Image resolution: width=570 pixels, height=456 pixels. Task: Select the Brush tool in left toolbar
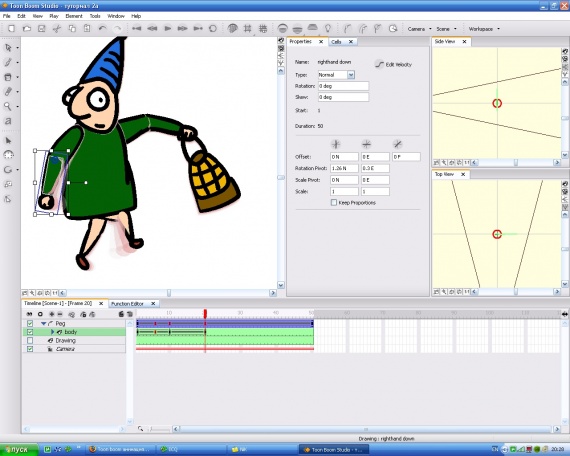pyautogui.click(x=8, y=62)
